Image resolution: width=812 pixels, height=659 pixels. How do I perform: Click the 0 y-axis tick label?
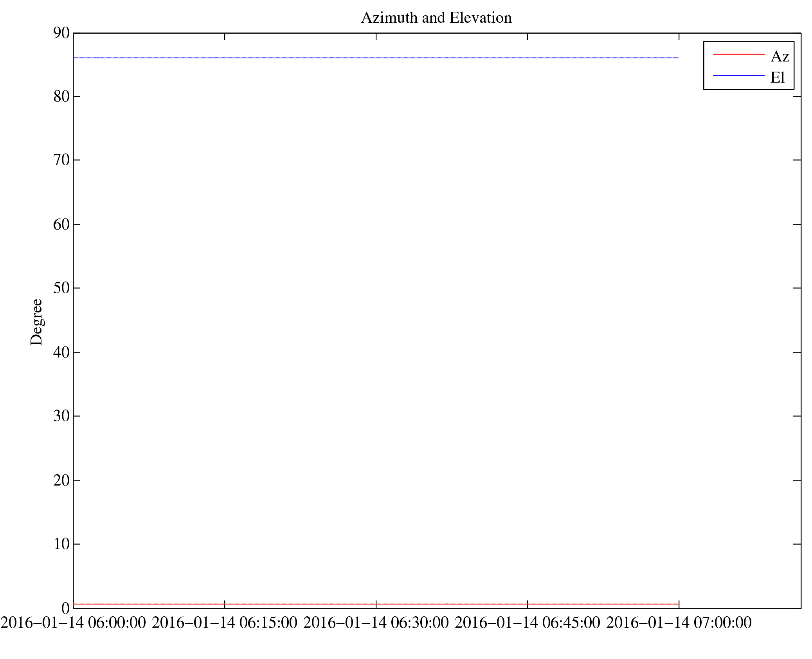(x=65, y=608)
